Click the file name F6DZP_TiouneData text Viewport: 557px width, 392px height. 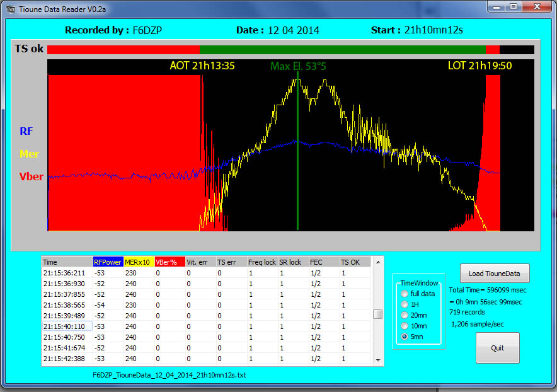[x=169, y=375]
